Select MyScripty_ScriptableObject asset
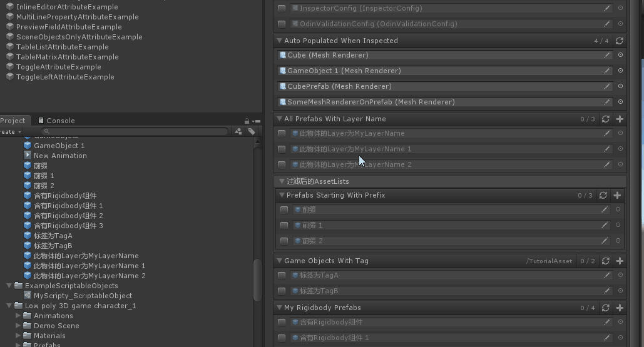 click(83, 296)
